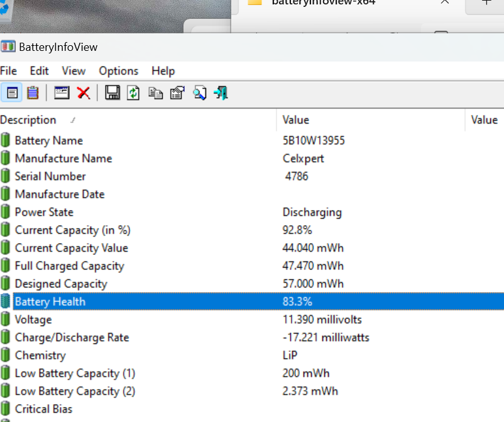Select the Manufacture Name row
Viewport: 504px width, 422px height.
[x=252, y=158]
